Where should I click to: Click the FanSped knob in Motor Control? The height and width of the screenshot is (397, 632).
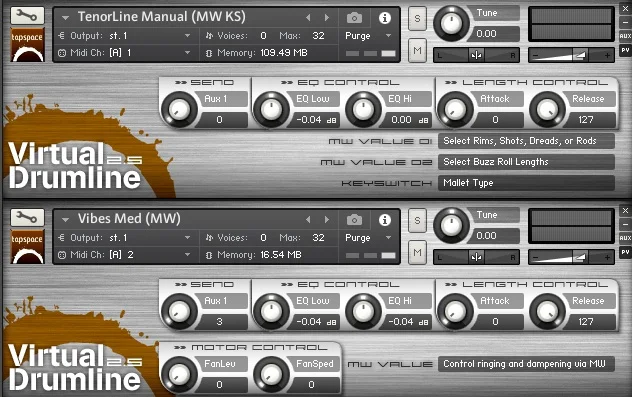pyautogui.click(x=271, y=374)
